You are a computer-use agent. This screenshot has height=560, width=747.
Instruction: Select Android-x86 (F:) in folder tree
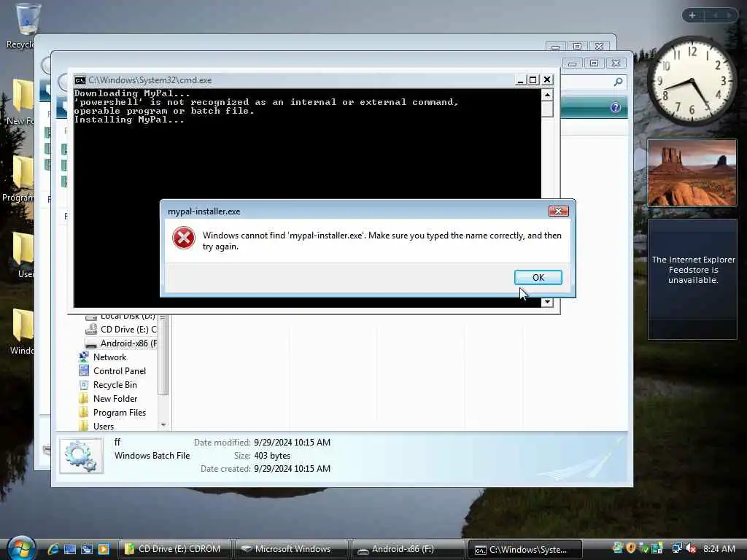(x=128, y=343)
